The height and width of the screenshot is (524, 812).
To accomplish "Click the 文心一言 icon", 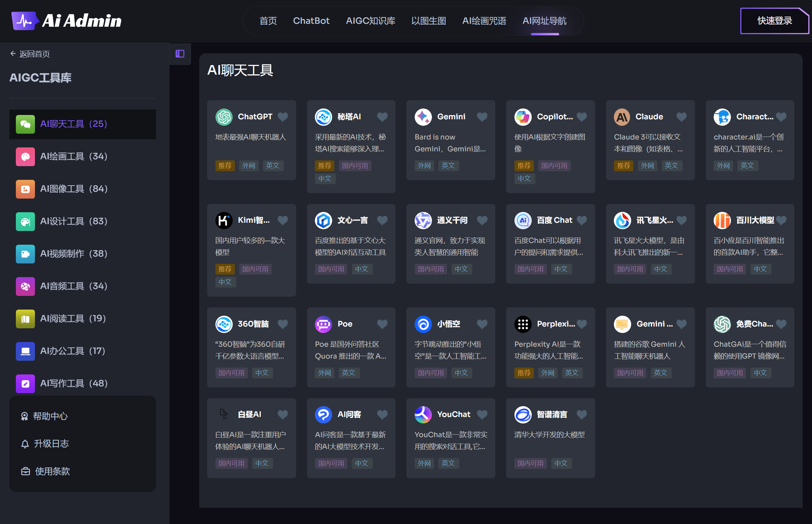I will tap(324, 220).
